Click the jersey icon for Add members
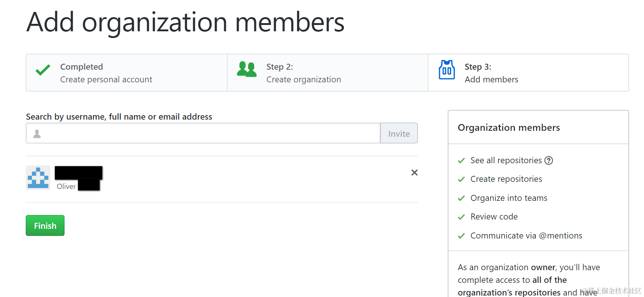This screenshot has height=297, width=644. tap(447, 70)
